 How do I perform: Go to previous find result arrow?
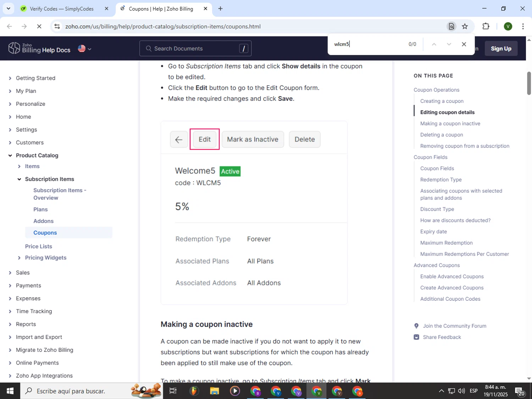coord(434,44)
